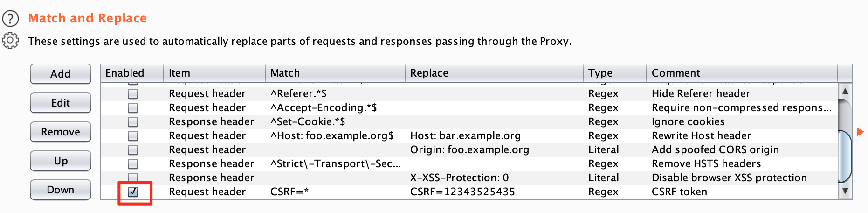Click the orange arrow at right edge
The image size is (868, 213).
[x=861, y=132]
